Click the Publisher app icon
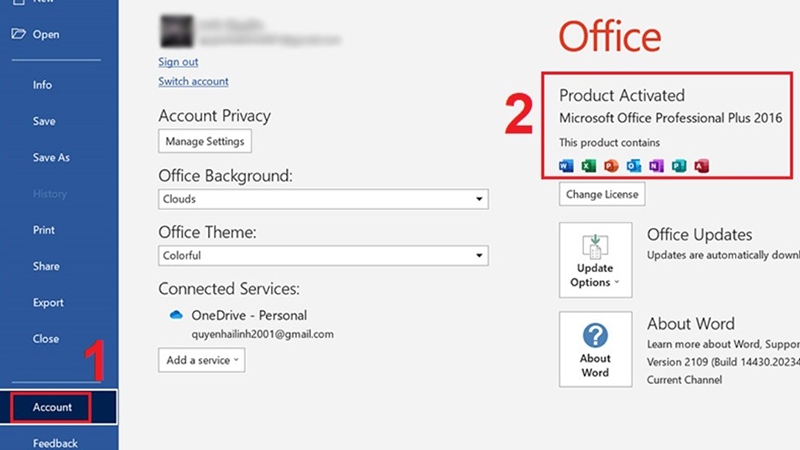This screenshot has height=450, width=800. [679, 166]
